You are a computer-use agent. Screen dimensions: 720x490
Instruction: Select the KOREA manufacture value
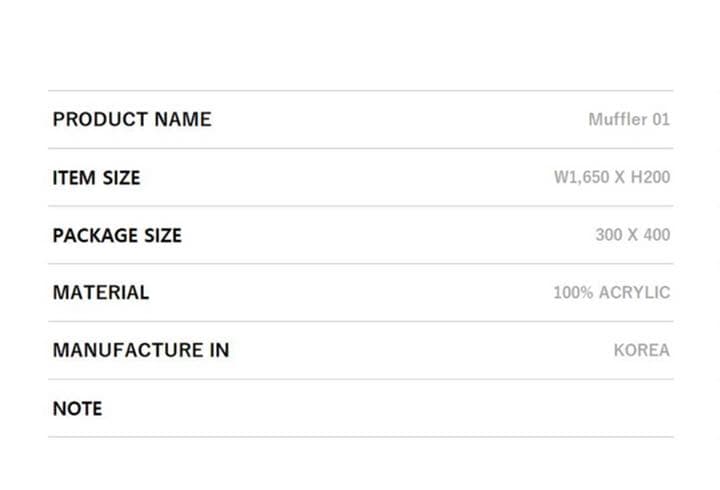tap(641, 351)
